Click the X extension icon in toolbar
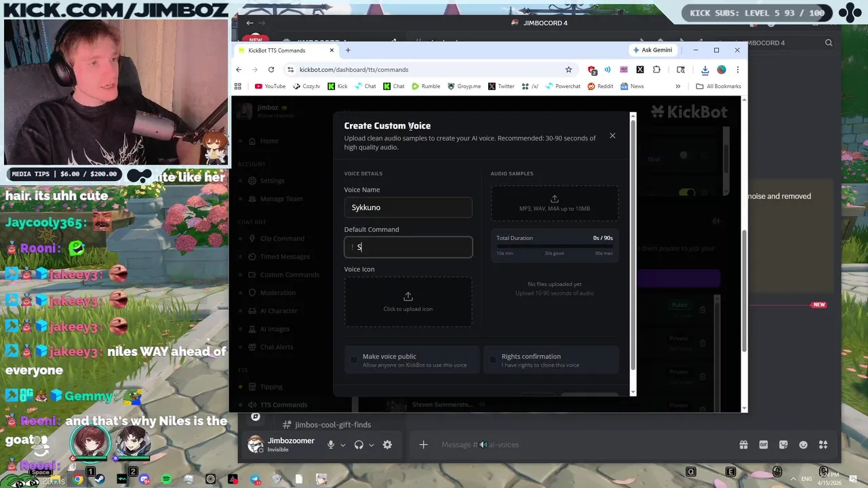This screenshot has width=868, height=488. 639,69
